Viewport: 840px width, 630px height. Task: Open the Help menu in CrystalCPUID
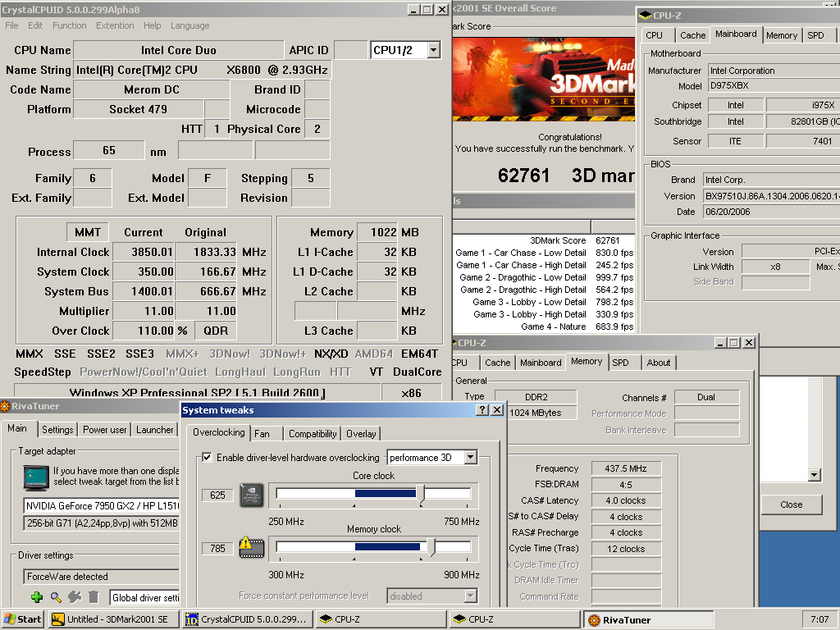click(x=152, y=25)
